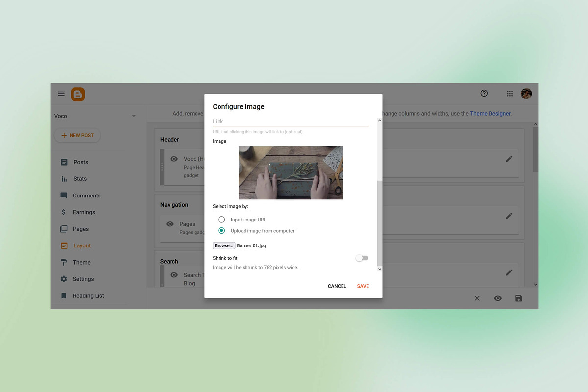
Task: Click the orange Blogger logo
Action: click(78, 94)
